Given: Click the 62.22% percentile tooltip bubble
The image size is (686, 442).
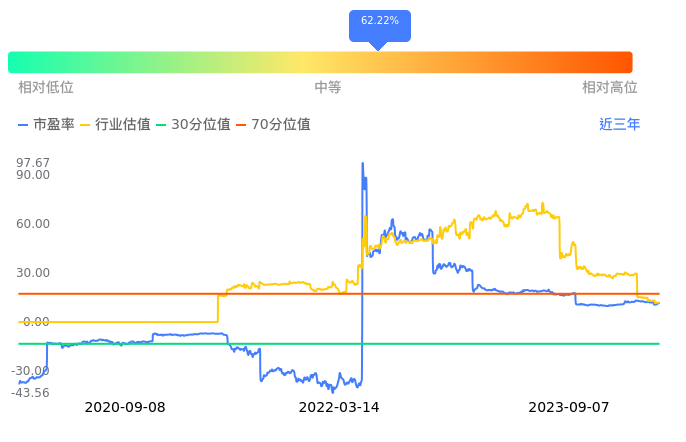Looking at the screenshot, I should tap(379, 21).
